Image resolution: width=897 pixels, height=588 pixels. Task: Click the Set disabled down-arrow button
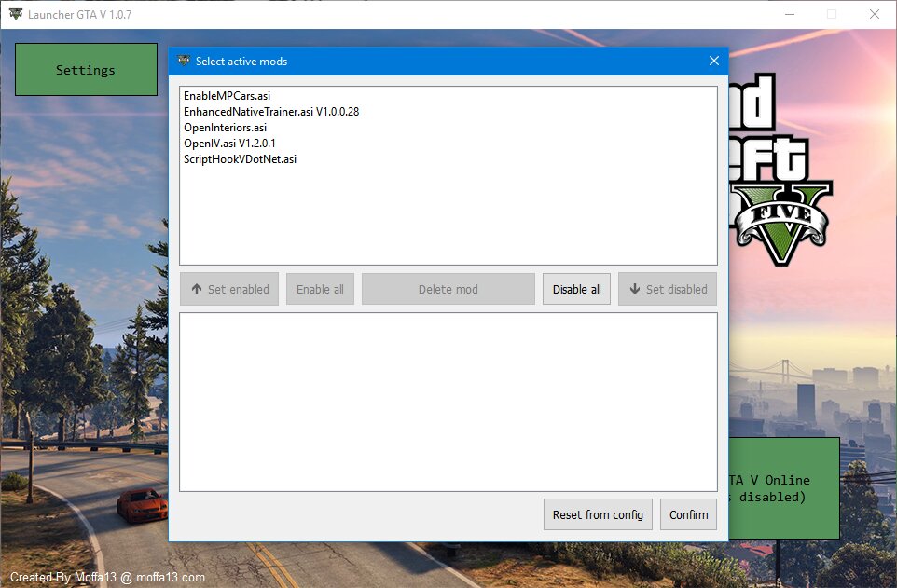(668, 289)
